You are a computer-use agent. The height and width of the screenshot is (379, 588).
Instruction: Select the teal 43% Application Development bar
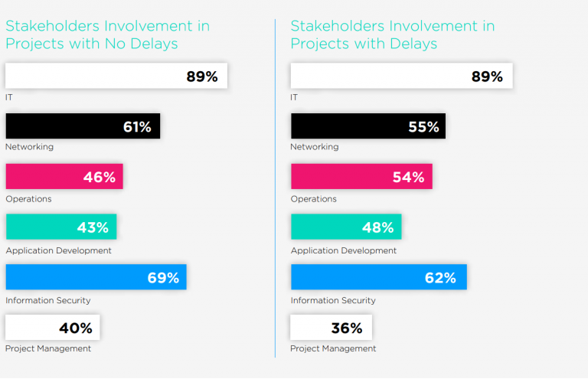click(x=61, y=227)
